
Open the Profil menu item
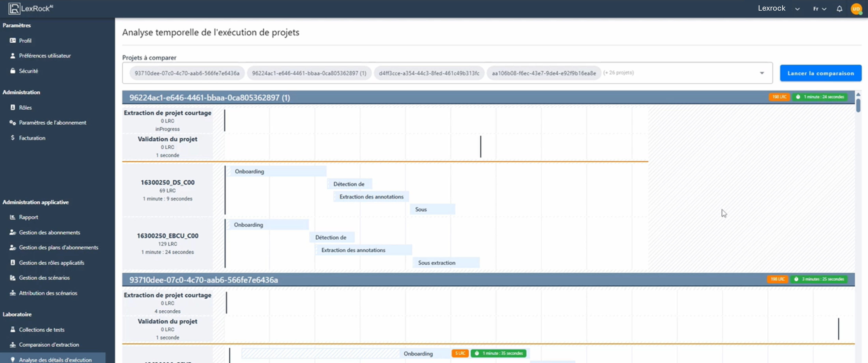click(x=25, y=40)
